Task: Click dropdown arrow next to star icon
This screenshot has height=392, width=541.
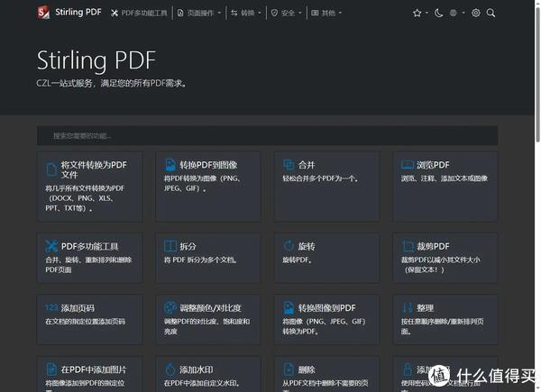Action: [x=426, y=13]
